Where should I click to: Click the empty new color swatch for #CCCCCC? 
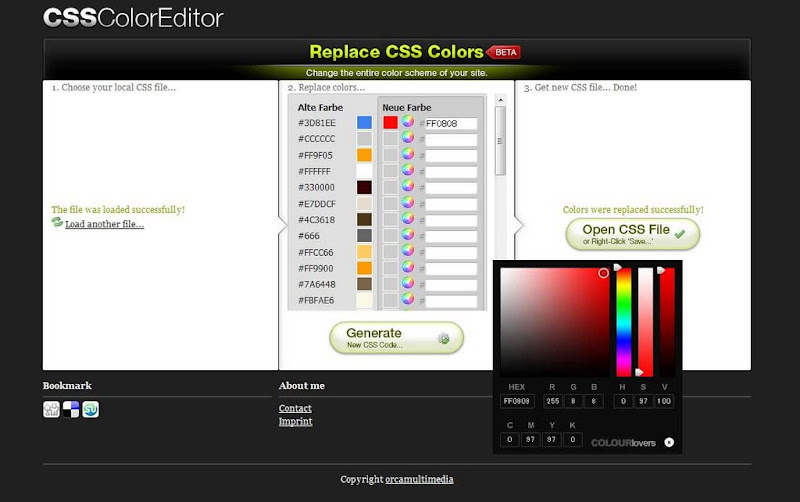click(x=390, y=139)
